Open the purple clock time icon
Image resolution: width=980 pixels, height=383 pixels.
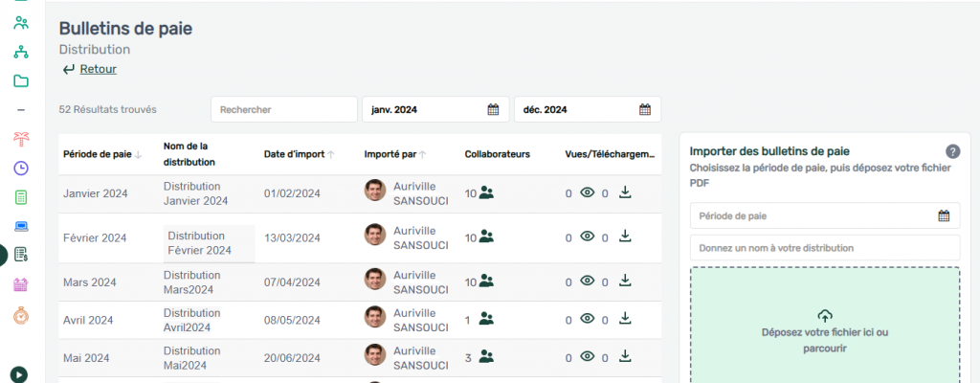coord(21,169)
